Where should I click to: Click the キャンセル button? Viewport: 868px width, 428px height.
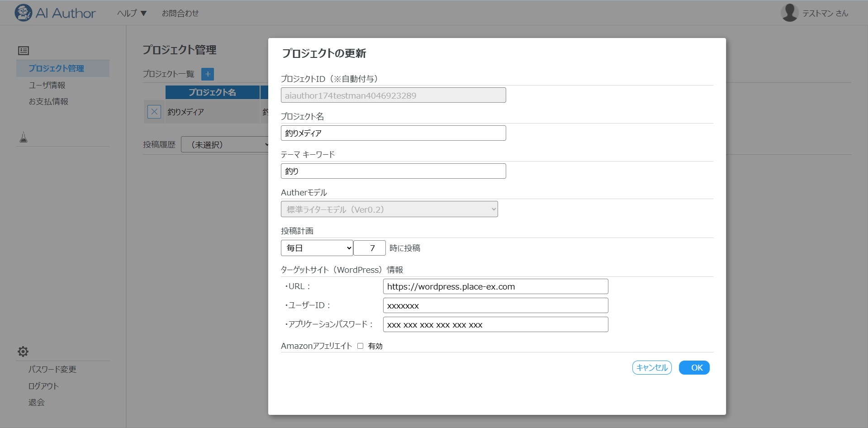[x=651, y=368]
